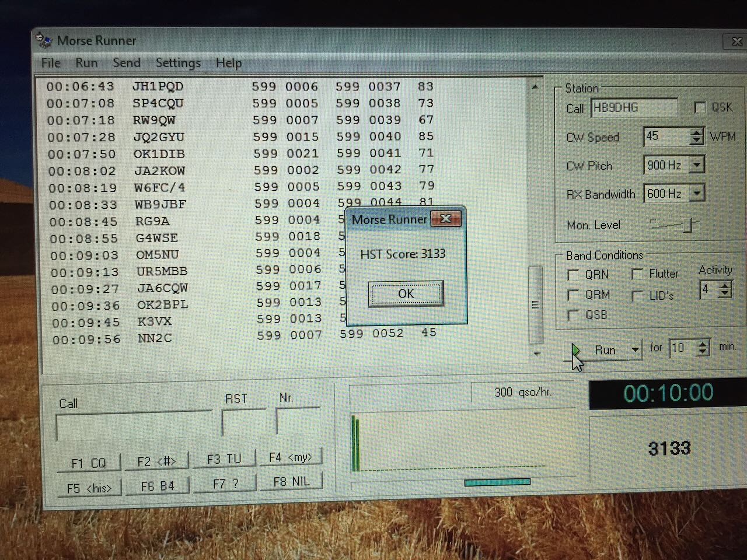This screenshot has height=560, width=747.
Task: Click the F1 CQ button
Action: [88, 463]
